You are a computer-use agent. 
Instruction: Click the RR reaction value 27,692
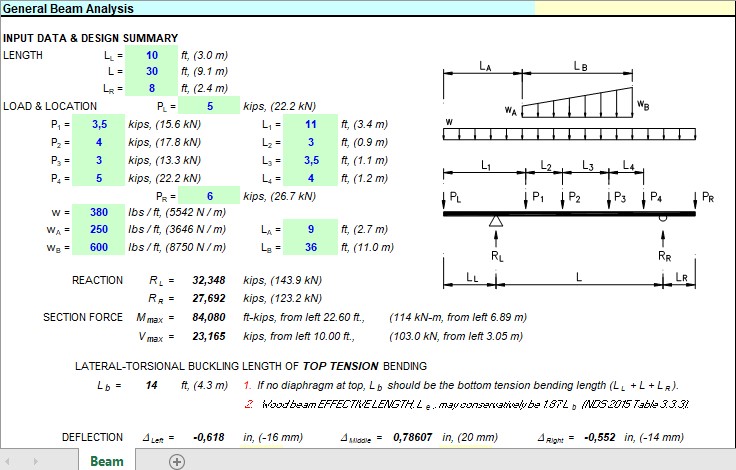(x=208, y=298)
